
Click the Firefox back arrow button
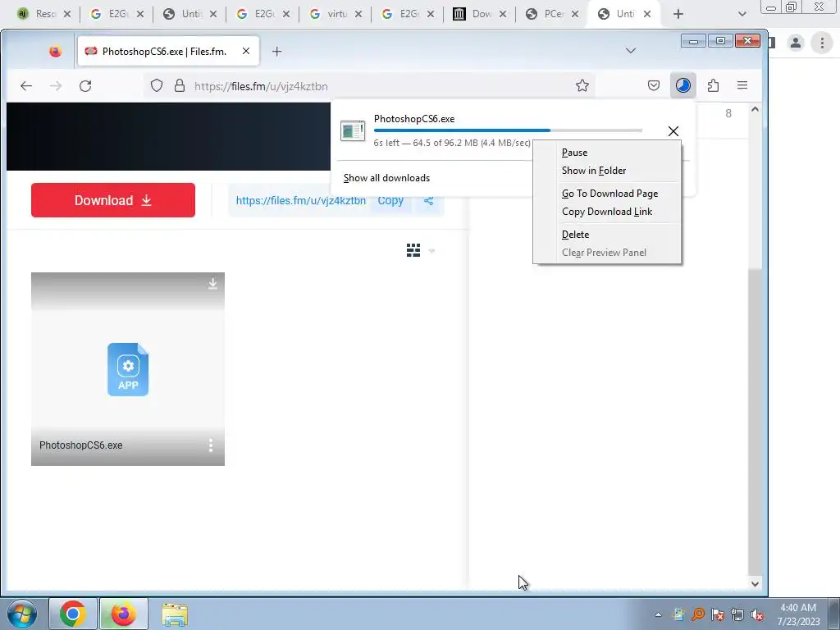(26, 85)
